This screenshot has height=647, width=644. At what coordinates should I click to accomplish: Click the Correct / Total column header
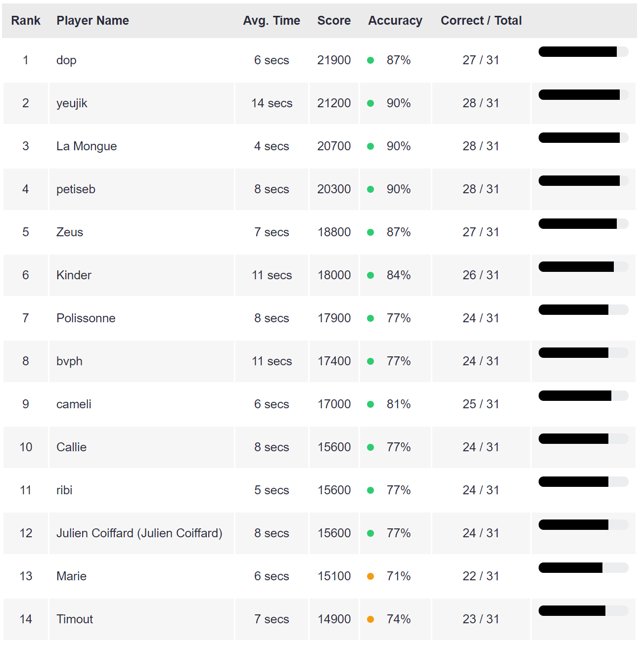click(x=481, y=21)
